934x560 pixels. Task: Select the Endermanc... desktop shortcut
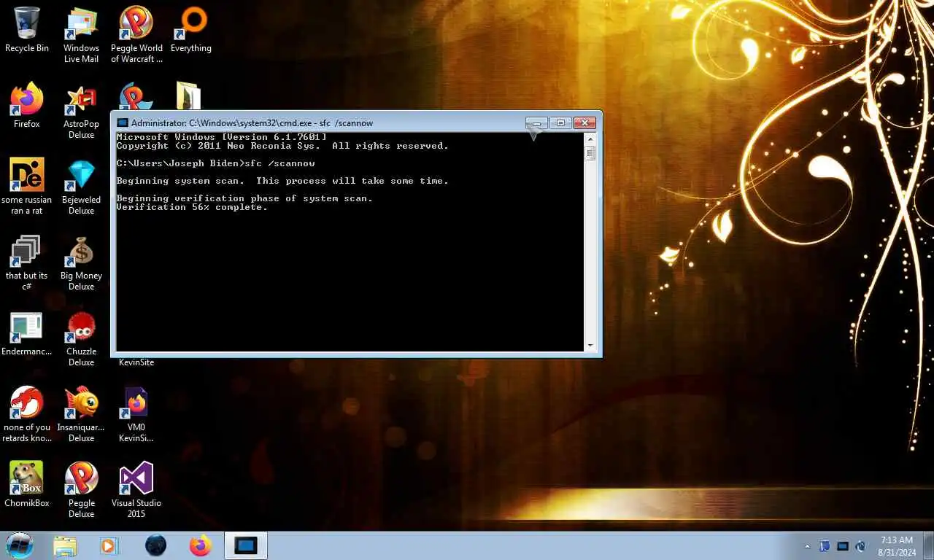pyautogui.click(x=27, y=333)
